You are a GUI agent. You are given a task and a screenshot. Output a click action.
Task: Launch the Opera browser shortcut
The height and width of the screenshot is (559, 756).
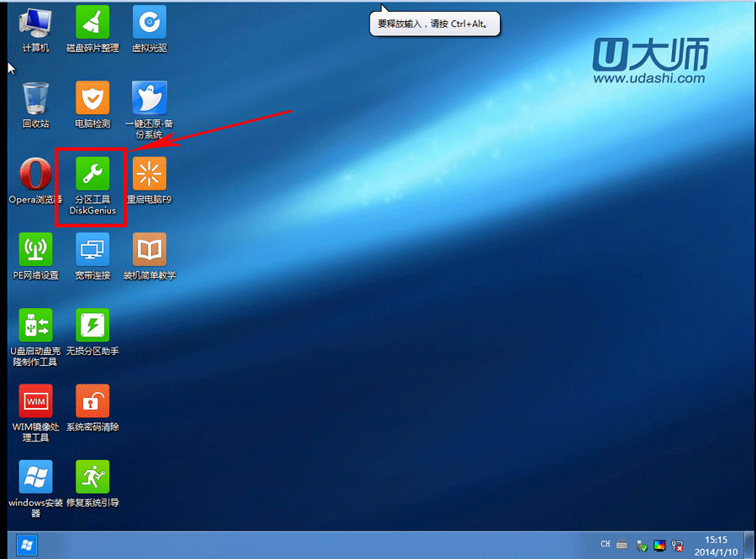click(x=35, y=174)
